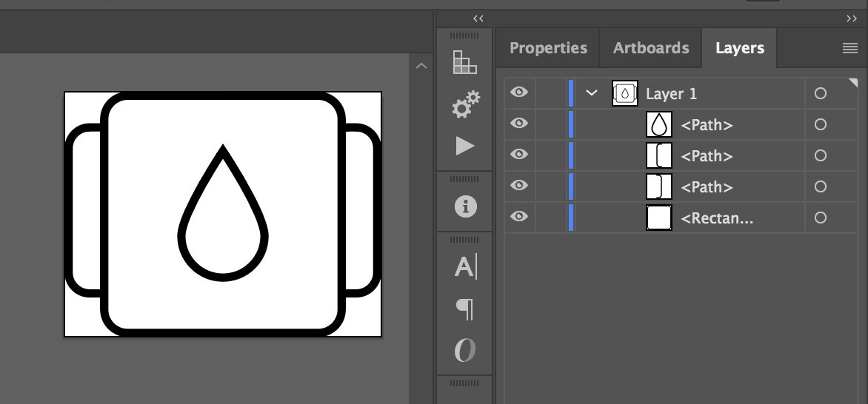The height and width of the screenshot is (404, 868).
Task: Collapse Layer 1 with its chevron arrow
Action: pos(591,93)
